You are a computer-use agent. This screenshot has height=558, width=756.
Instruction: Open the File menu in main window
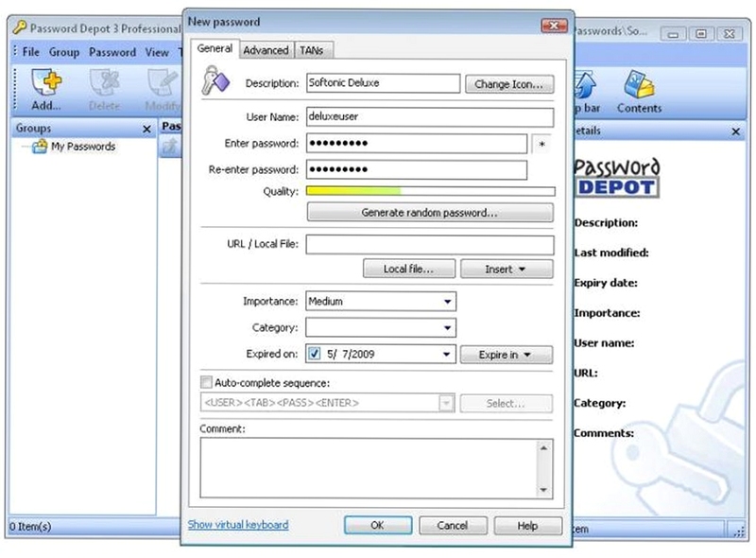coord(31,52)
